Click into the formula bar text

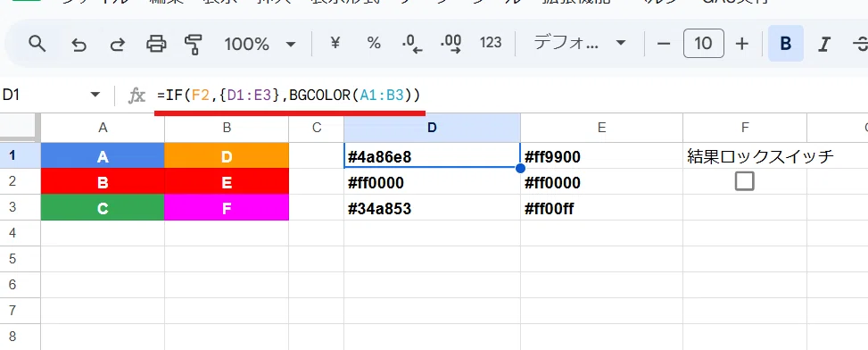pos(289,95)
